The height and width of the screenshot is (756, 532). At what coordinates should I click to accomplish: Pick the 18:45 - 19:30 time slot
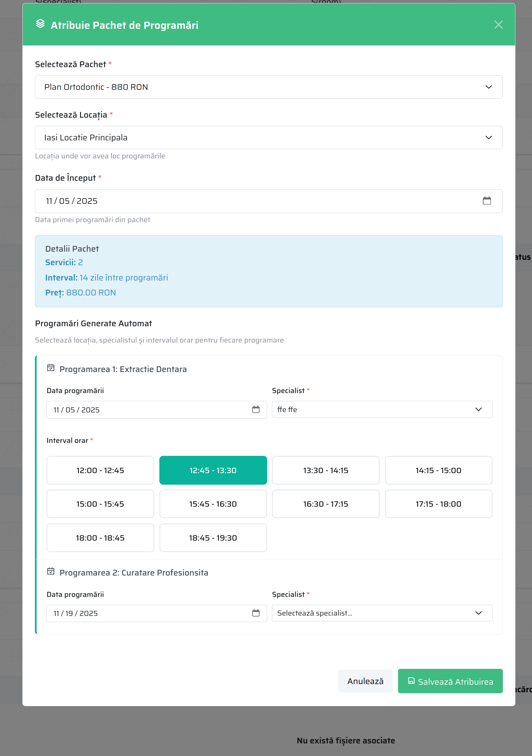point(213,538)
